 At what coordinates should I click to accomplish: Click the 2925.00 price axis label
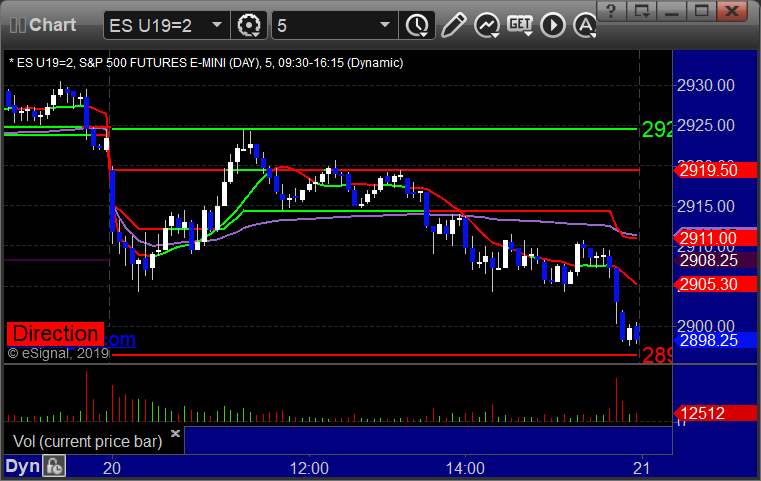(706, 126)
